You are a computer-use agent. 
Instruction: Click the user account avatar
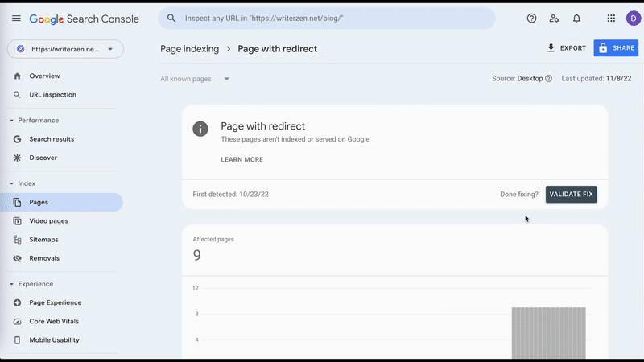point(632,19)
